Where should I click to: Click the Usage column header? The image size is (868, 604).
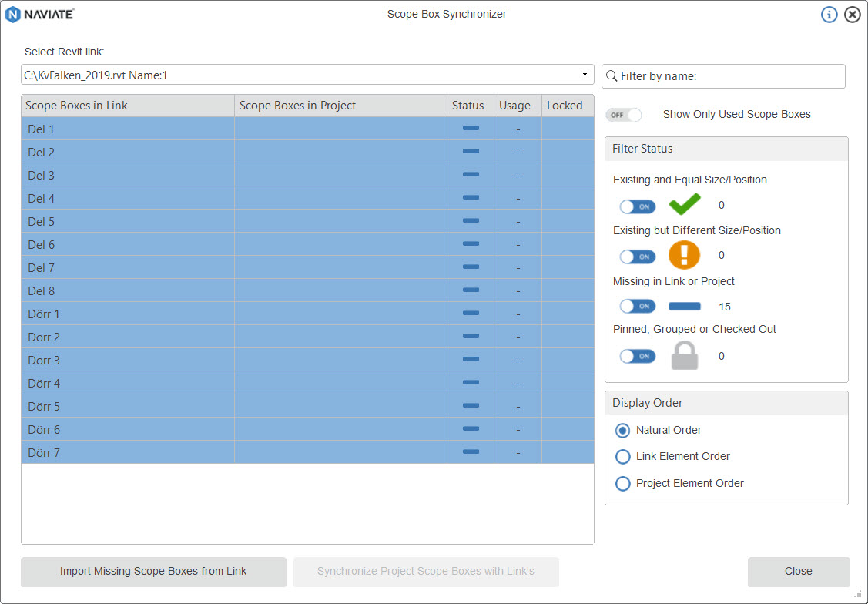[514, 106]
